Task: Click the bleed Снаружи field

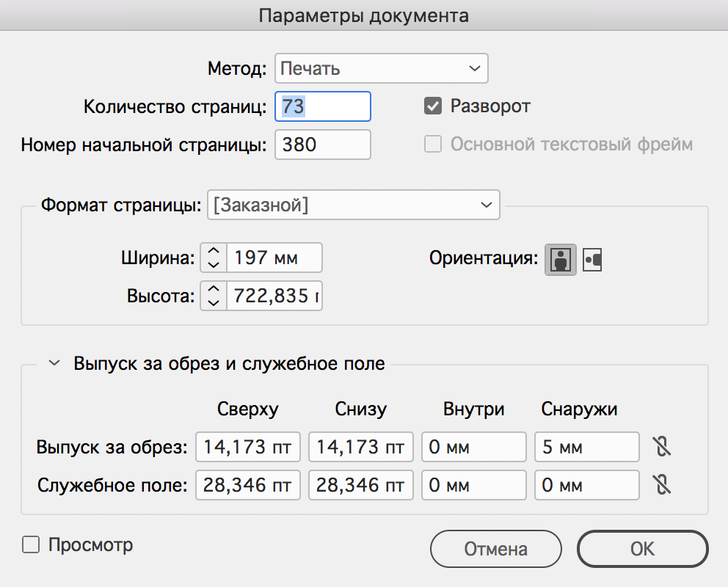Action: click(587, 447)
